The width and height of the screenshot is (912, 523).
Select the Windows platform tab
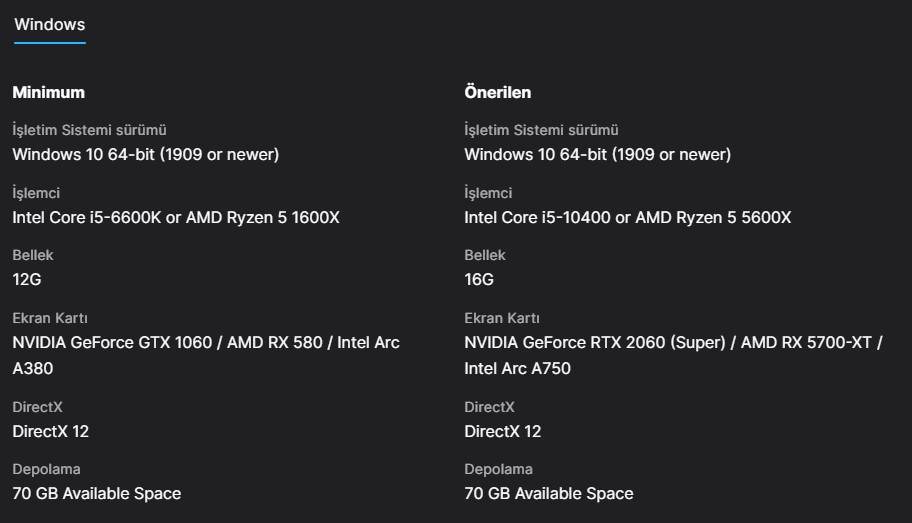[x=49, y=24]
